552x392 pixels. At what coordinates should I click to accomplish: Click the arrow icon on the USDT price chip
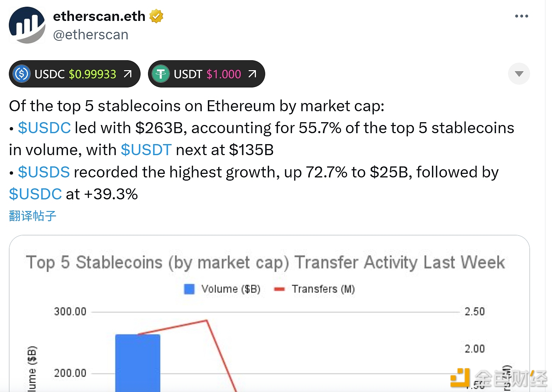point(252,74)
